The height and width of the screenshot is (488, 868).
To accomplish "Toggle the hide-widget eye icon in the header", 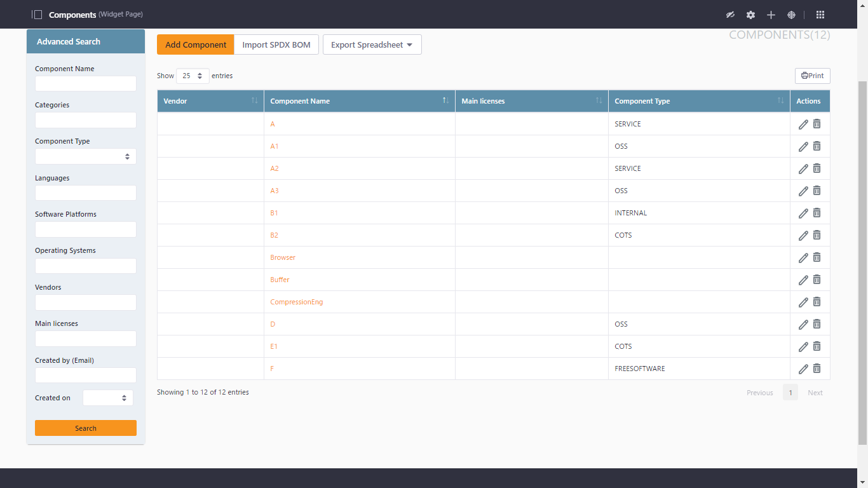I will (x=730, y=14).
